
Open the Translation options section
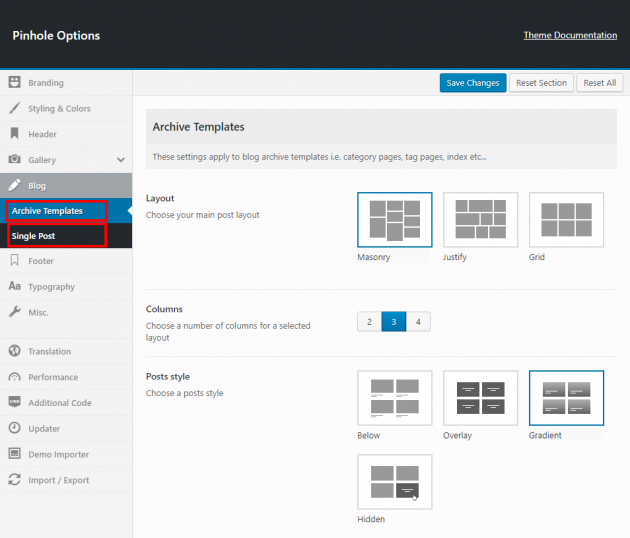(66, 352)
